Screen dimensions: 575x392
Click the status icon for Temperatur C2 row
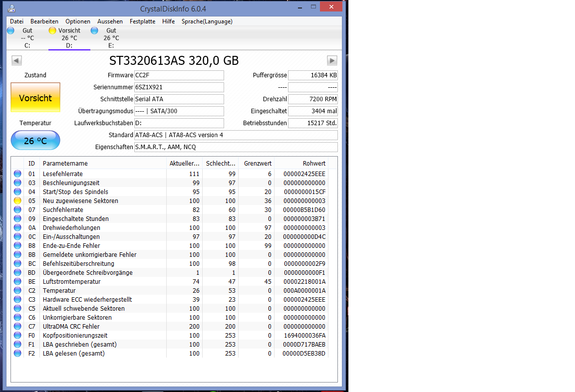tap(17, 290)
